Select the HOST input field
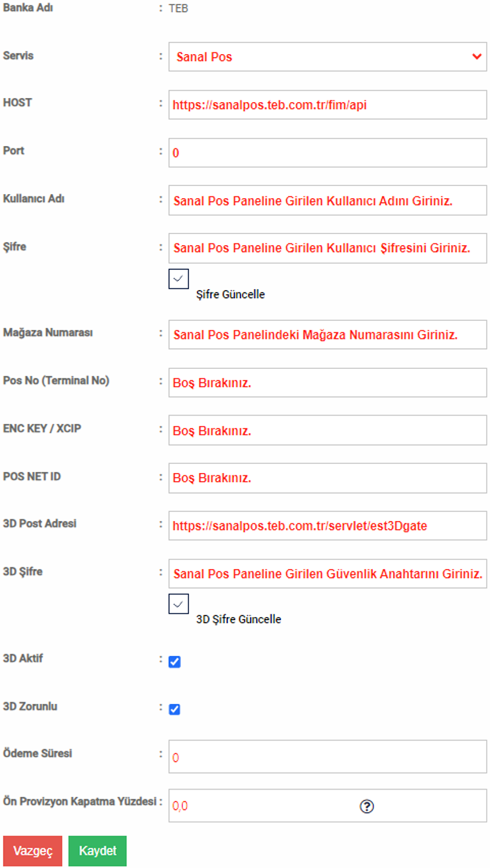Image resolution: width=490 pixels, height=868 pixels. (x=327, y=105)
